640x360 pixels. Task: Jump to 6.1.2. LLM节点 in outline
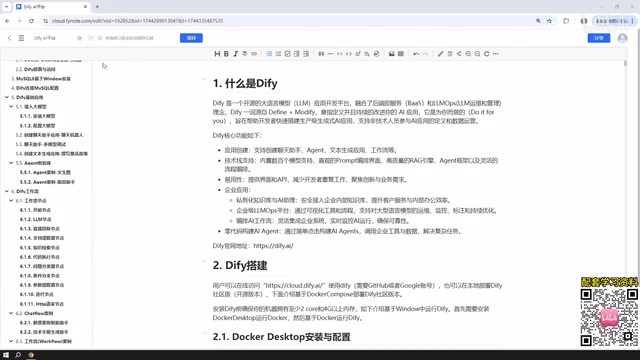point(36,219)
